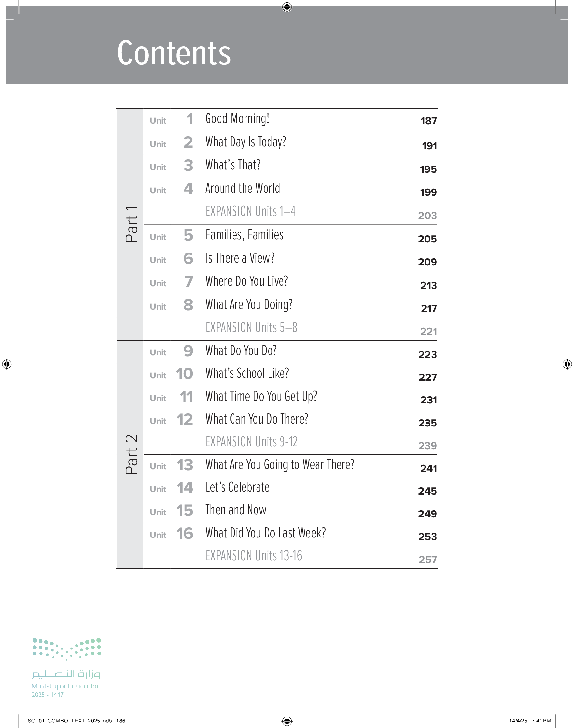Open "What Are You Going to Wear There?"

(280, 465)
